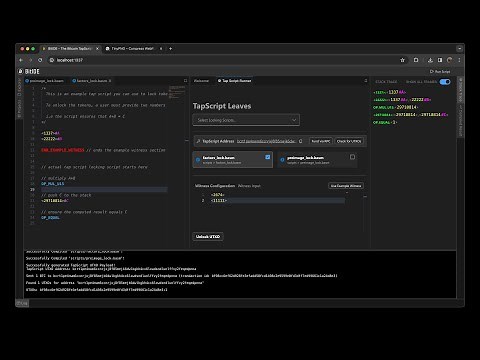Click the preimage_lock.basm leaf card
Screen dimensions: 480x360
coord(317,160)
